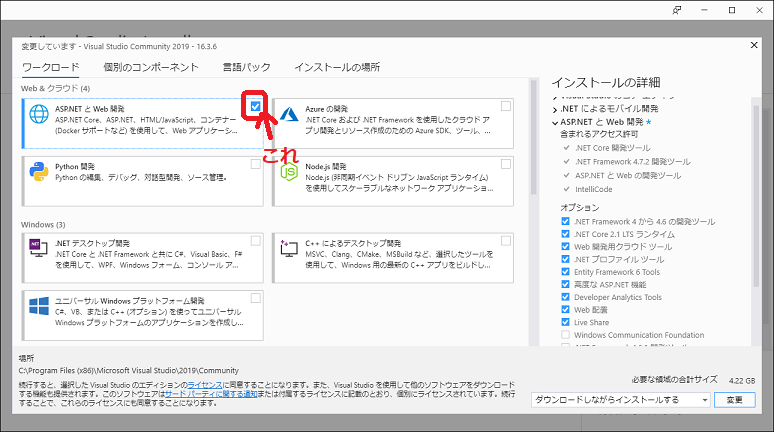Click the ASP.NET and Web globe icon
This screenshot has width=774, height=432.
39,114
